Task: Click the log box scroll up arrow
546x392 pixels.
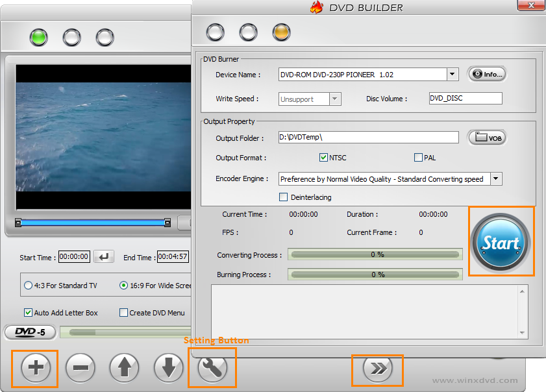Action: [x=522, y=291]
